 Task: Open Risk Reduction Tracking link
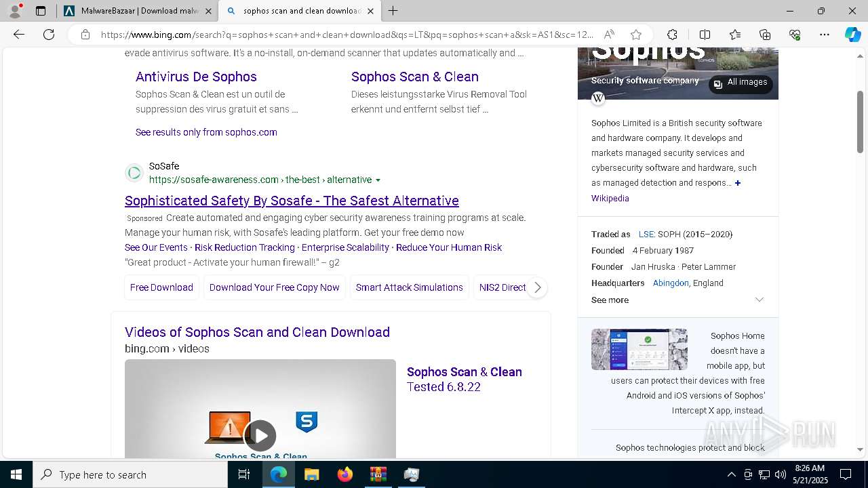tap(245, 247)
